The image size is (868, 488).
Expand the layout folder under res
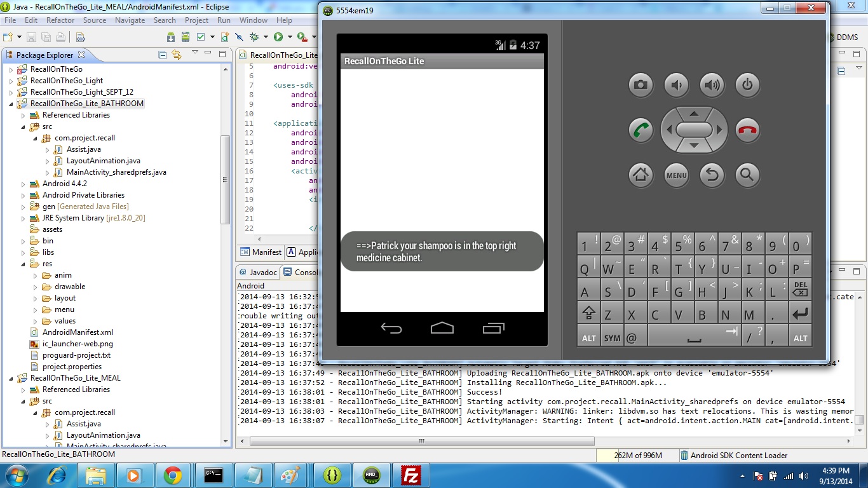click(x=35, y=298)
